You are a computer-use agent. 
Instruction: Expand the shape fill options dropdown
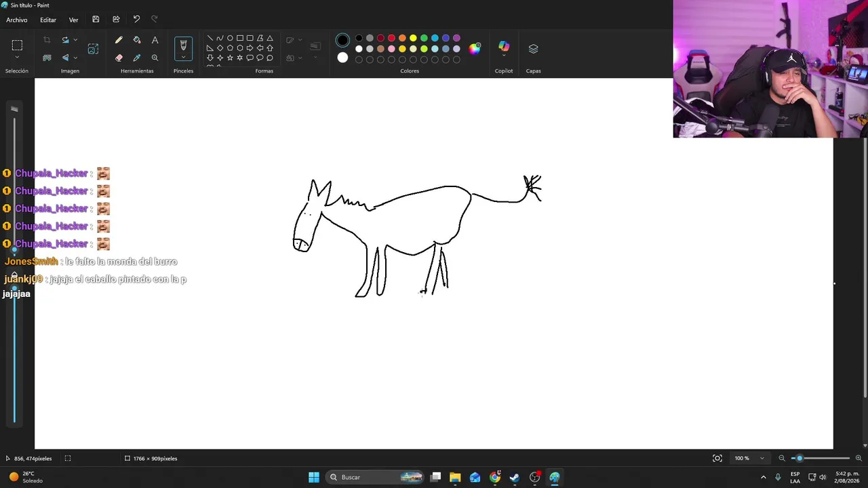300,58
